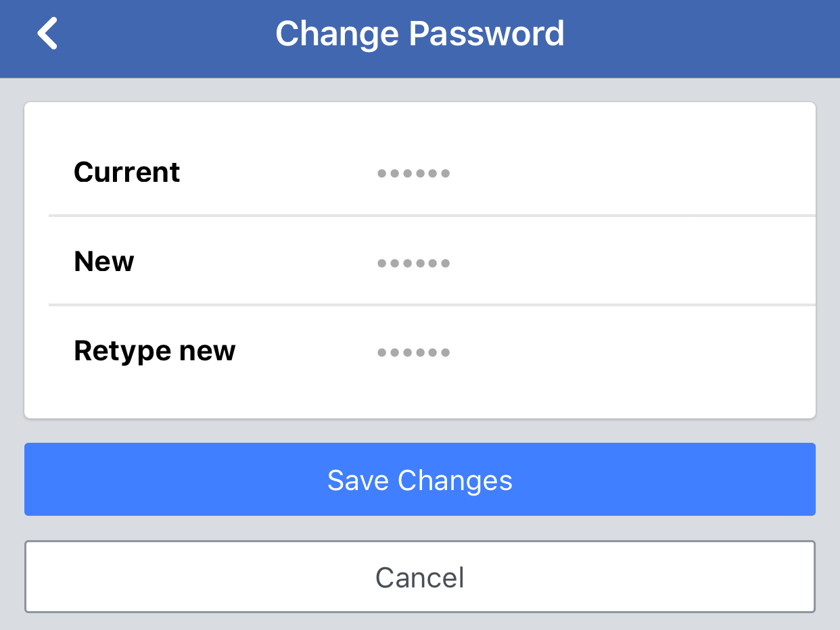Tap Save Changes to submit new password
This screenshot has width=840, height=630.
click(x=419, y=479)
